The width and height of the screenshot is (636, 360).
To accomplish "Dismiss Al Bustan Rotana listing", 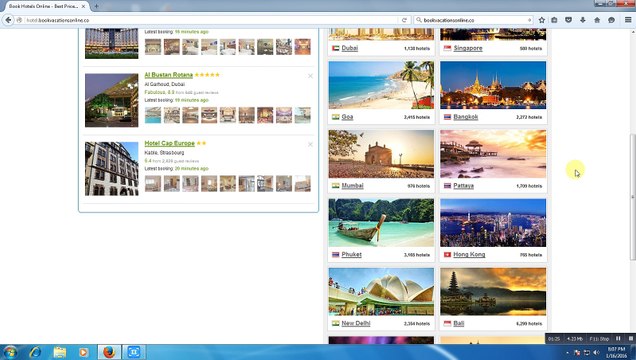I will (x=310, y=76).
